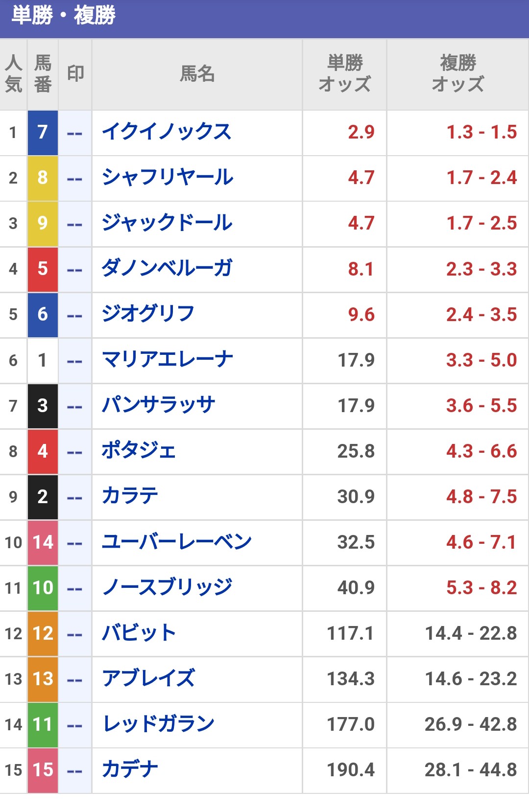
Task: Open horse シャフリヤール link
Action: tap(168, 178)
